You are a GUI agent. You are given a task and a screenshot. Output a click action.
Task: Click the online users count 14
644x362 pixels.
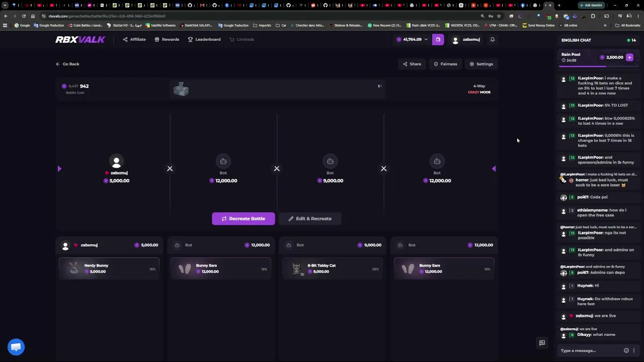point(631,40)
